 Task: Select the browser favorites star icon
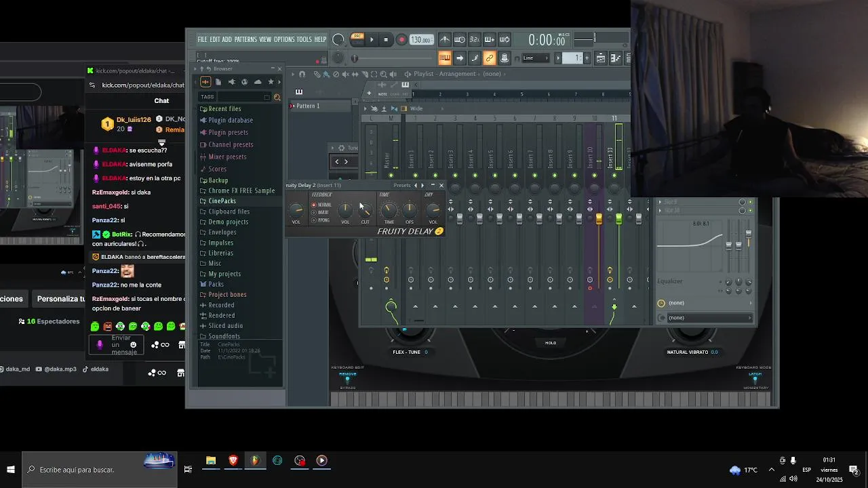pyautogui.click(x=271, y=82)
